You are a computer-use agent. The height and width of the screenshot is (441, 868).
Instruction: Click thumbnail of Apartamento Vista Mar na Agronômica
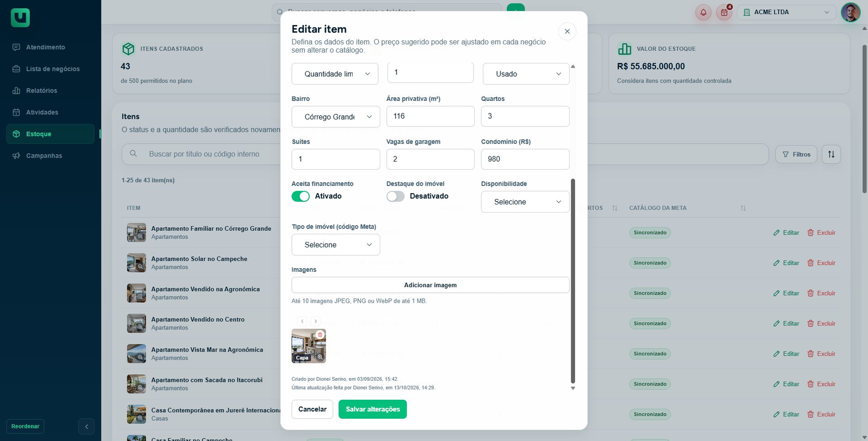(x=136, y=354)
